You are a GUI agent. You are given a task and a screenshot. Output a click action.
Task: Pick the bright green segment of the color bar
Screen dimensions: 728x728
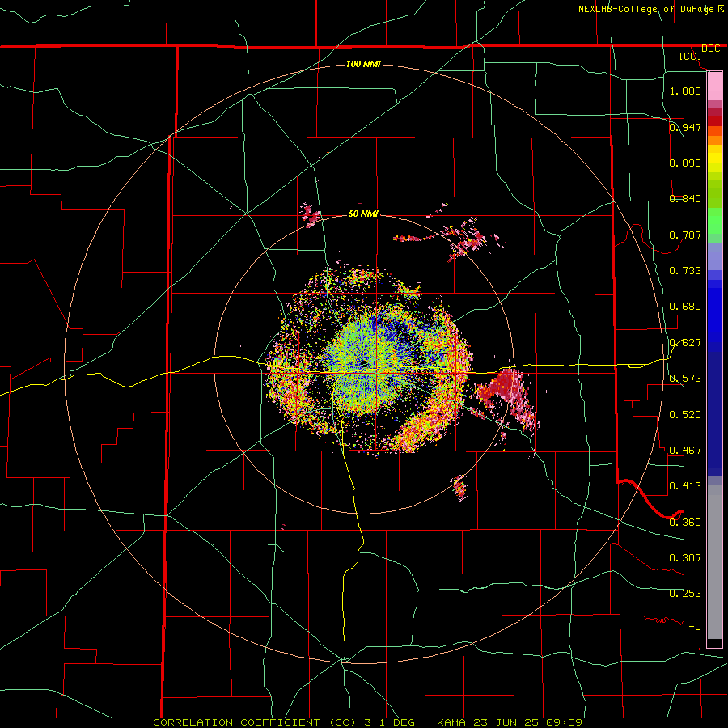point(714,221)
